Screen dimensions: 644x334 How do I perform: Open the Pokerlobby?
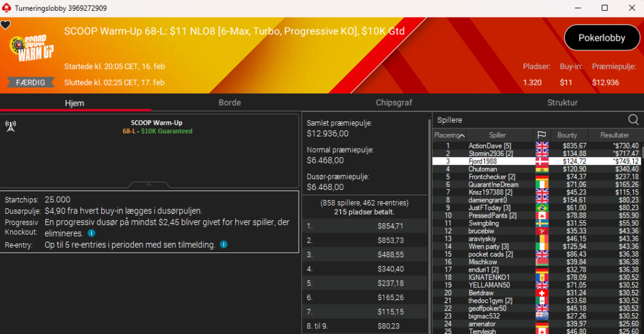click(x=601, y=38)
